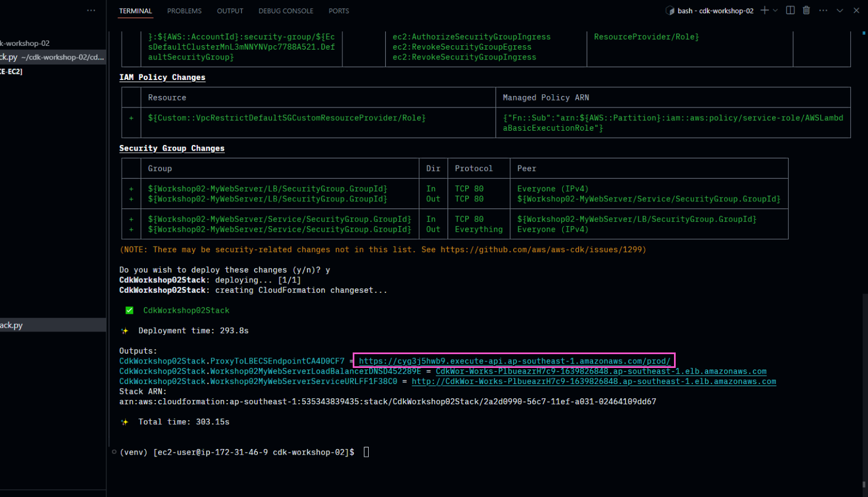The image size is (868, 497).
Task: Click the E-EC2] sidebar section header
Action: coord(11,72)
